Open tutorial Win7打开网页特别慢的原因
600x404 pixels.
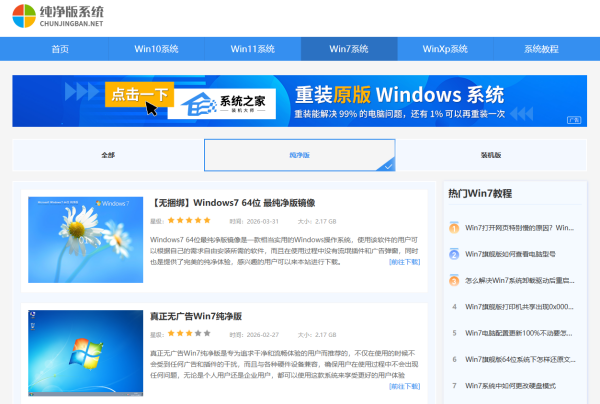[519, 228]
